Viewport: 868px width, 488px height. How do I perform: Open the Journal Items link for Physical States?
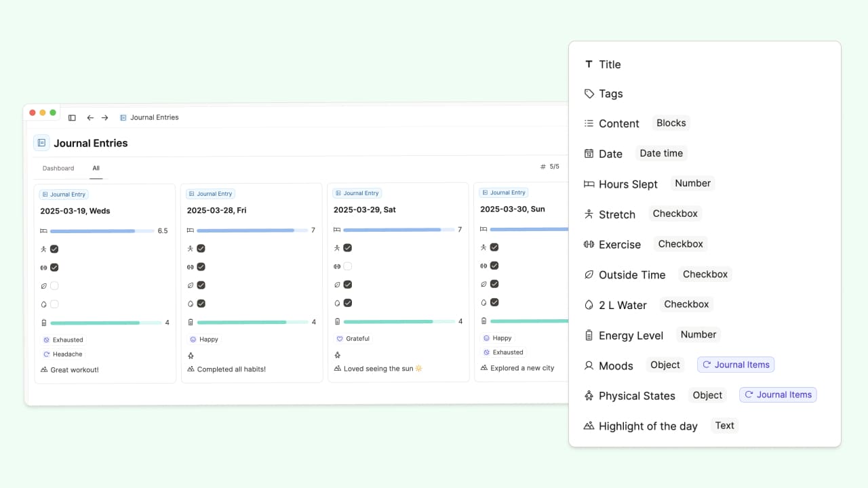pyautogui.click(x=778, y=395)
